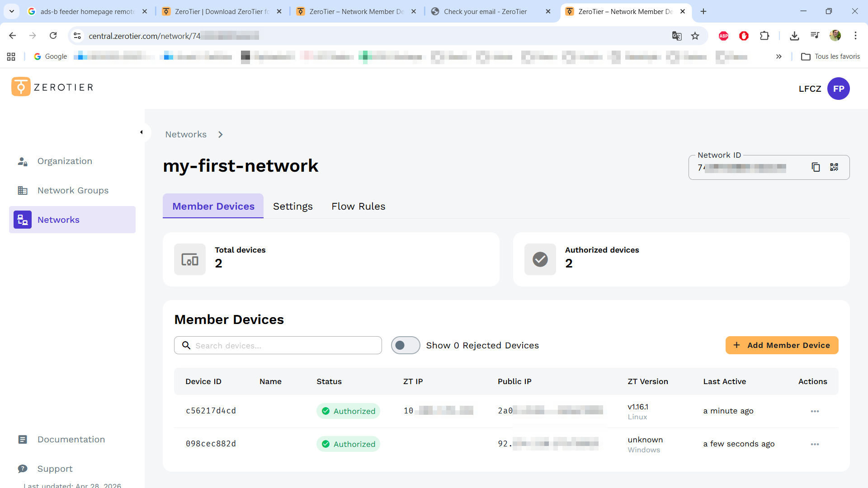Click the Networks sidebar icon

pos(23,220)
